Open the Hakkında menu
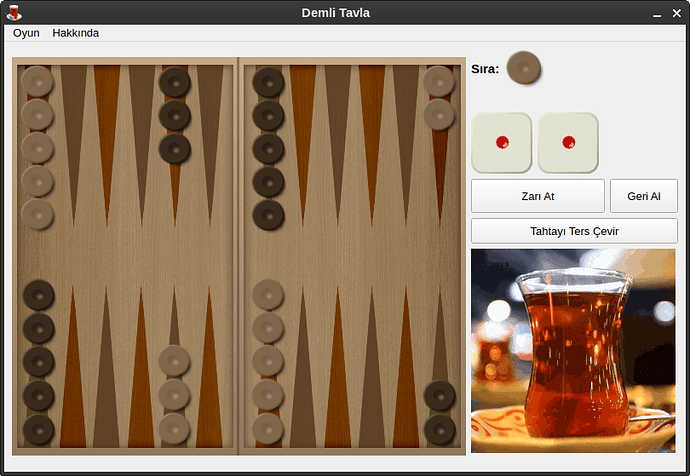 pos(76,33)
